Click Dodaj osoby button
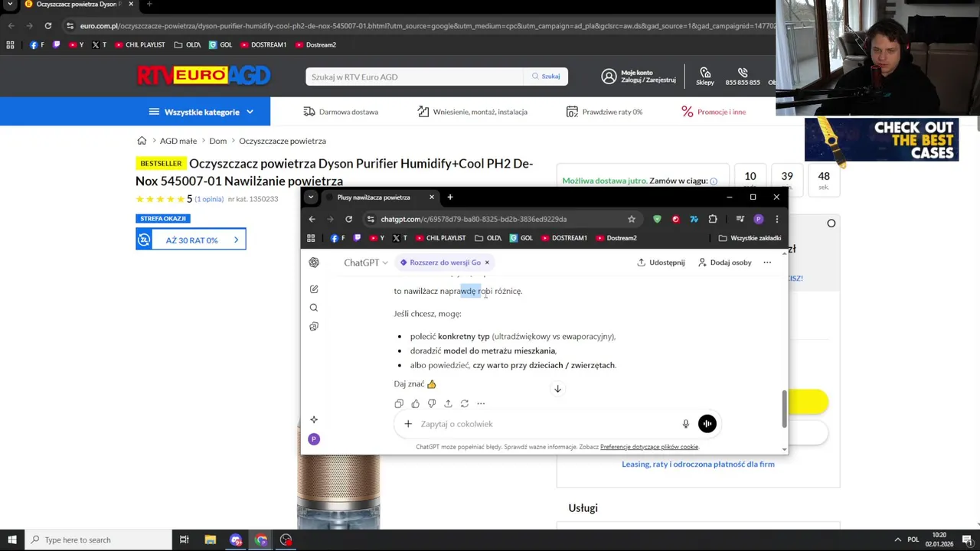This screenshot has width=980, height=551. coord(724,262)
